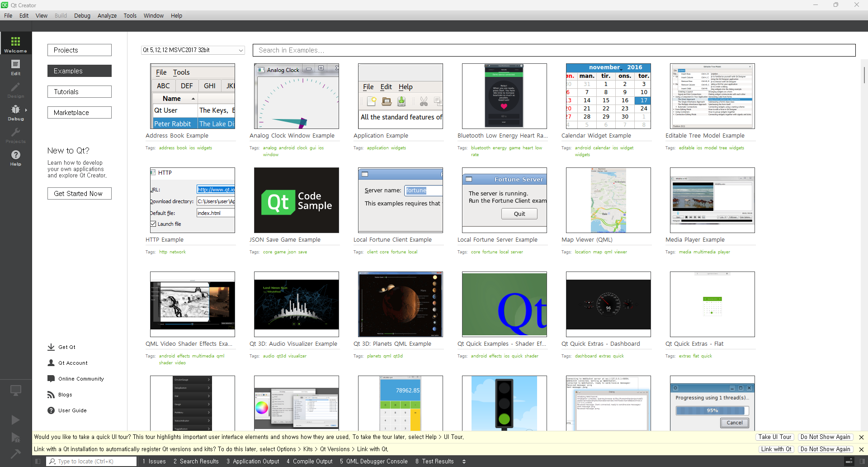The height and width of the screenshot is (467, 868).
Task: Open Design mode in the mode sidebar
Action: coord(16,90)
